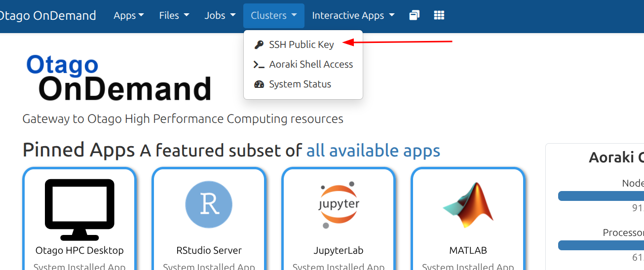Click the JupyterLab app label
Screen dimensions: 644x270
pos(339,250)
